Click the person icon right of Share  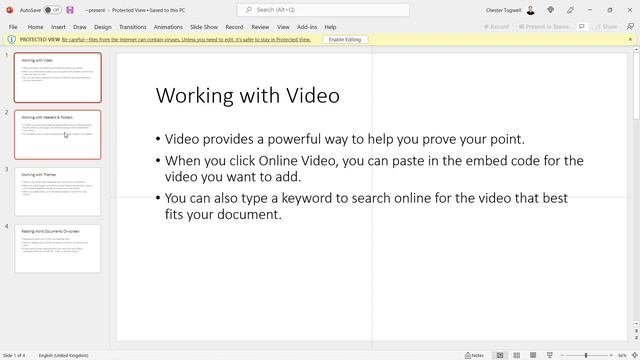(x=630, y=27)
